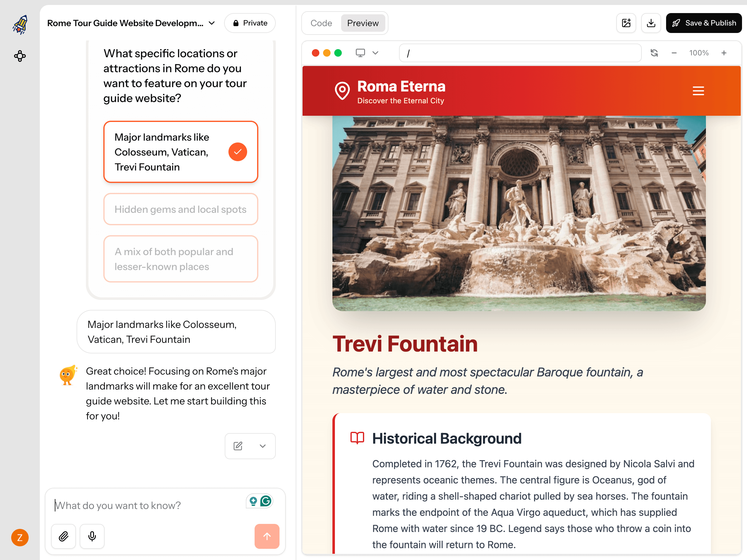
Task: Increase preview zoom with the plus control
Action: 724,53
